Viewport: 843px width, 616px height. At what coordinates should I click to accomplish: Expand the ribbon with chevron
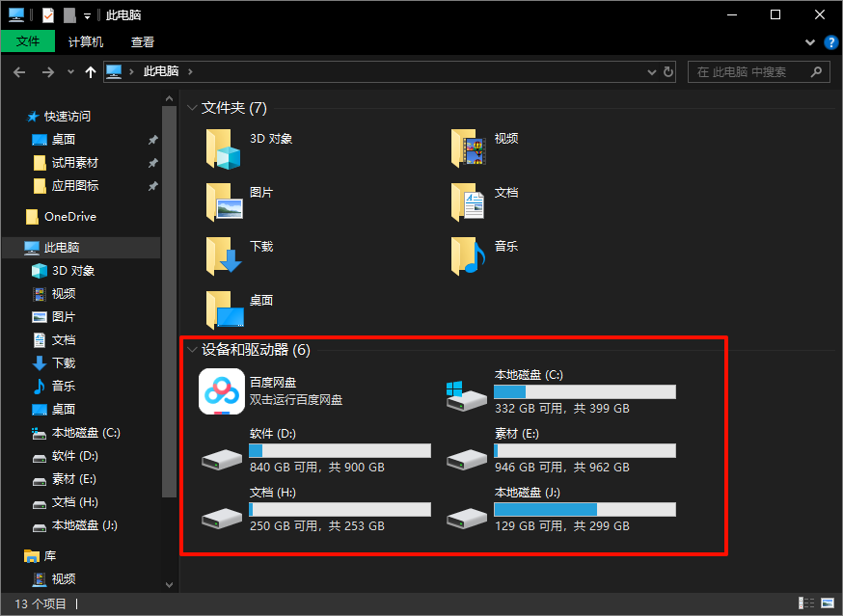(809, 42)
